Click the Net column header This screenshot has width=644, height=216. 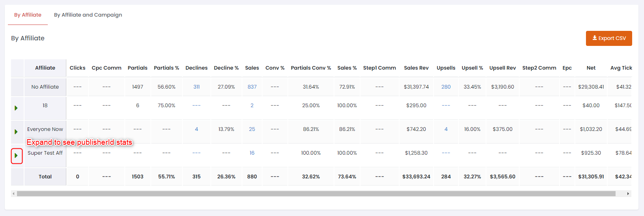point(591,68)
